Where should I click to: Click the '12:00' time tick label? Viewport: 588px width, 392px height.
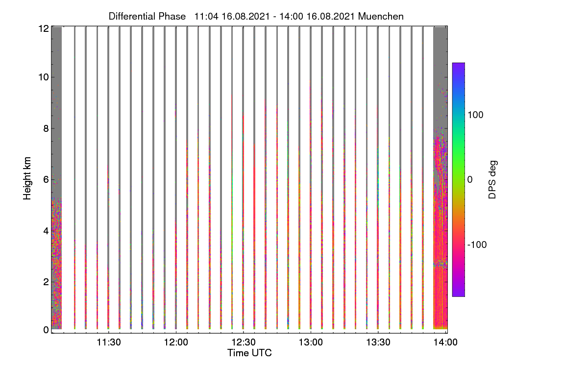coord(176,343)
